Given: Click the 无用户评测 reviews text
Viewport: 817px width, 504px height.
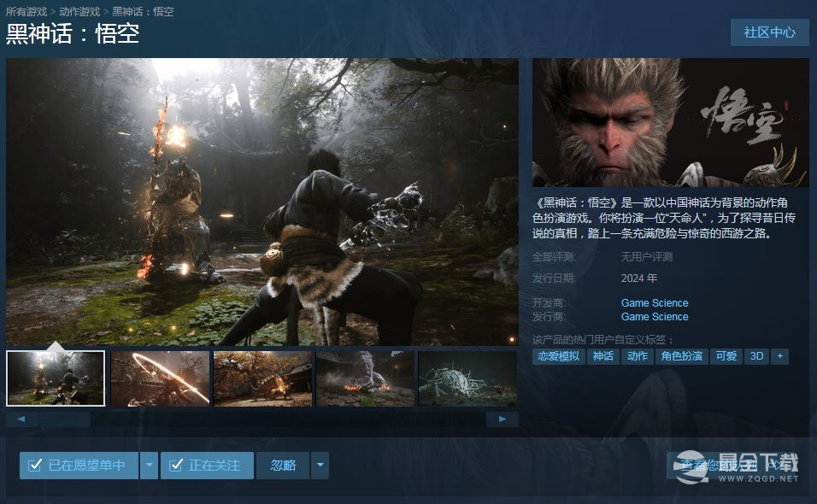Looking at the screenshot, I should tap(647, 256).
